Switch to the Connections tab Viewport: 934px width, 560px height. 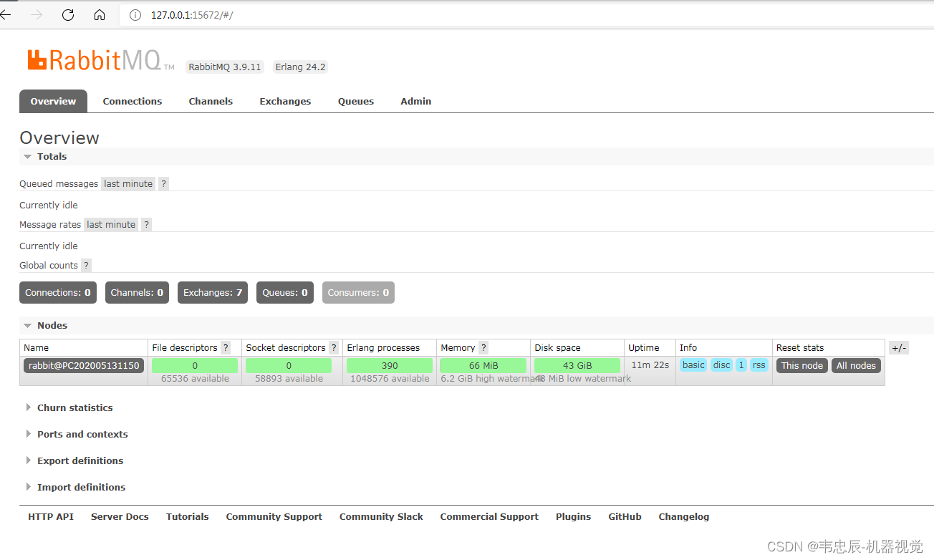[133, 101]
